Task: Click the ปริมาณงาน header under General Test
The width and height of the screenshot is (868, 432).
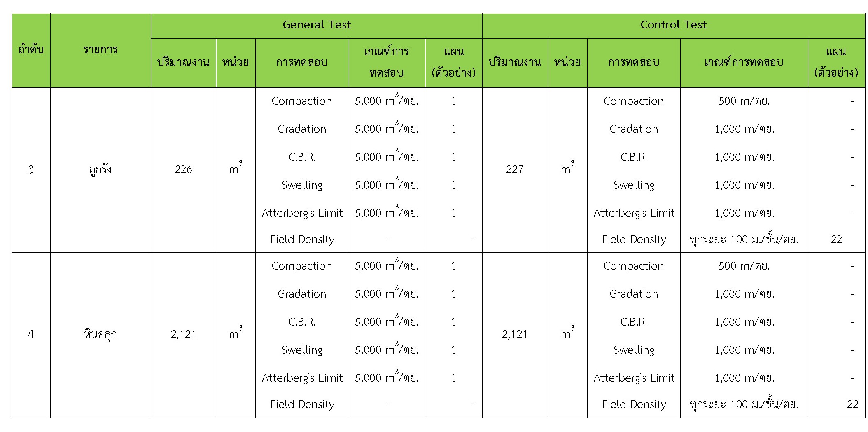Action: (183, 63)
